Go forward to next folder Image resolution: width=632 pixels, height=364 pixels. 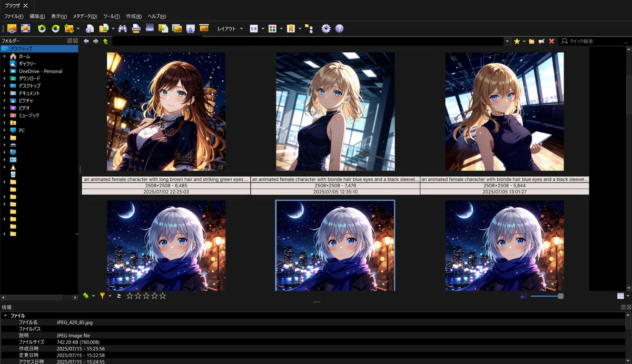pos(96,41)
